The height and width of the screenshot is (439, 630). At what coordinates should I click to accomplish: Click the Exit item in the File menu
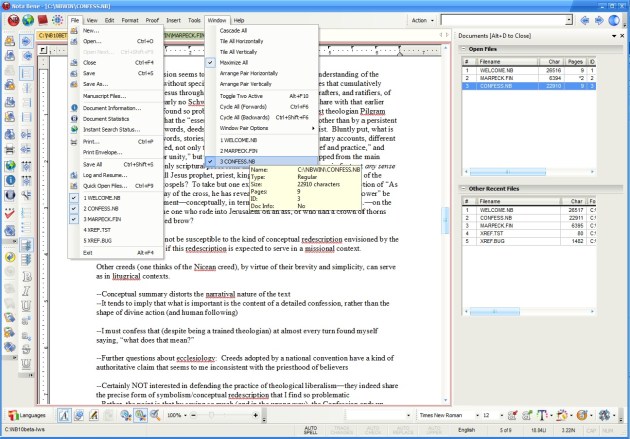click(116, 253)
